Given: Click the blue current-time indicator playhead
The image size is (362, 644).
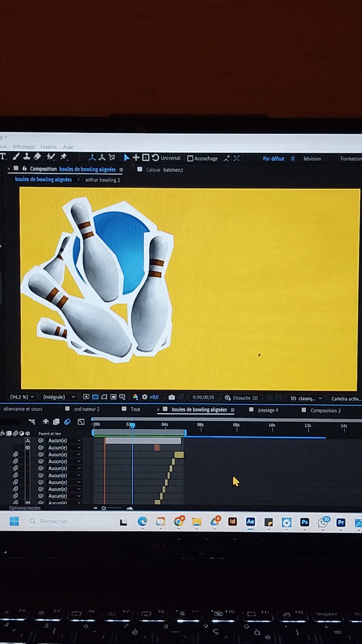Looking at the screenshot, I should (x=132, y=425).
